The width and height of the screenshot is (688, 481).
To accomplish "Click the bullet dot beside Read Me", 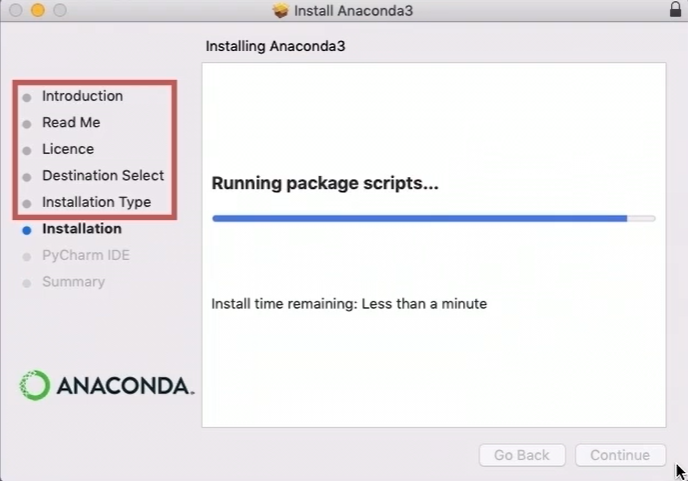I will [x=27, y=123].
